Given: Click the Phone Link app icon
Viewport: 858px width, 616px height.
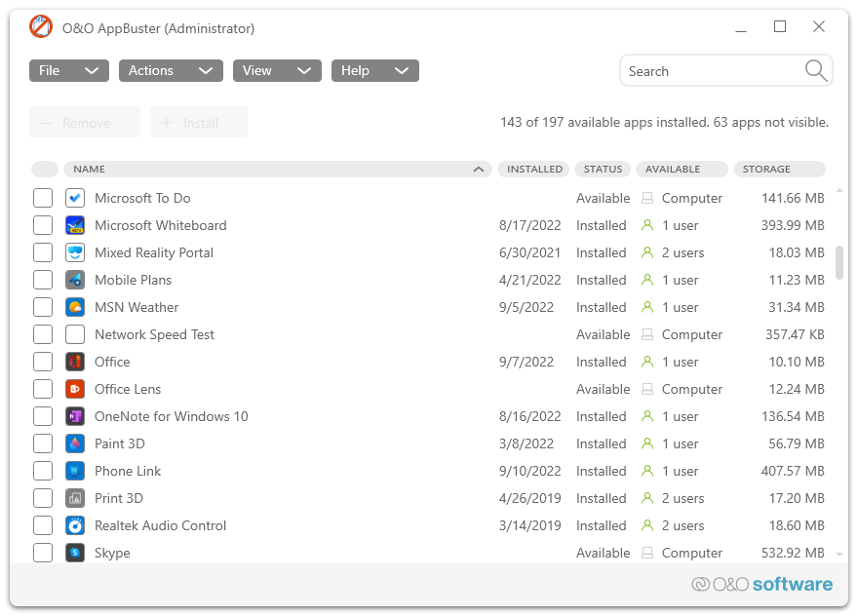Looking at the screenshot, I should coord(75,471).
